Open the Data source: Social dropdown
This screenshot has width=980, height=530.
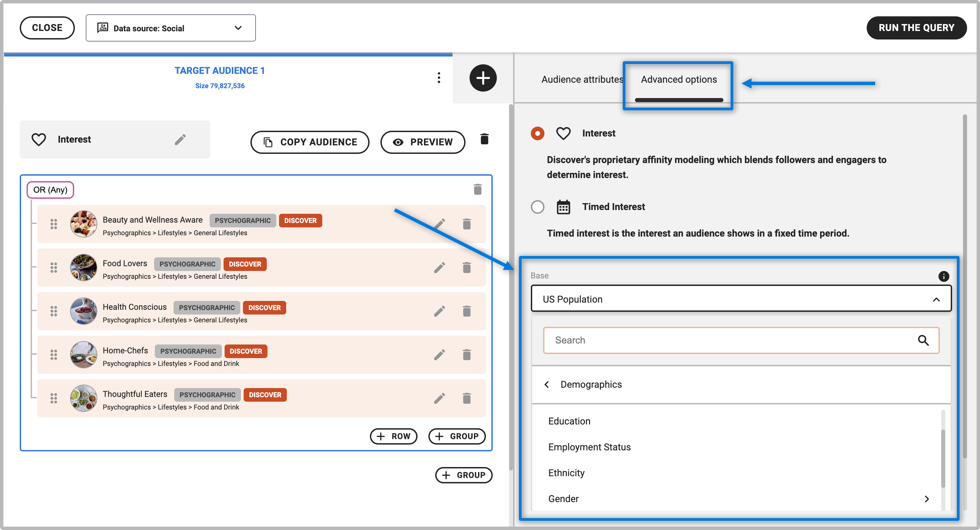tap(170, 28)
